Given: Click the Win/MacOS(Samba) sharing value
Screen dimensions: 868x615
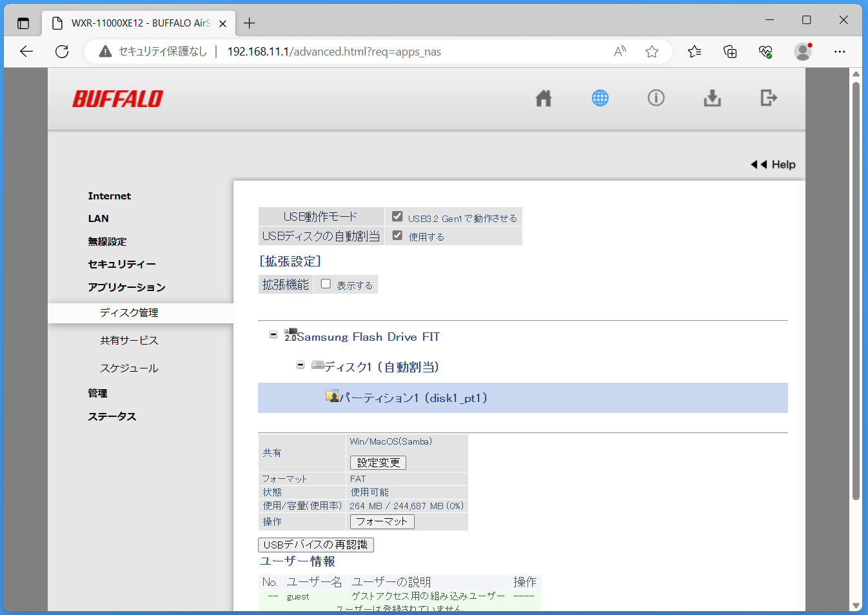Looking at the screenshot, I should (391, 441).
